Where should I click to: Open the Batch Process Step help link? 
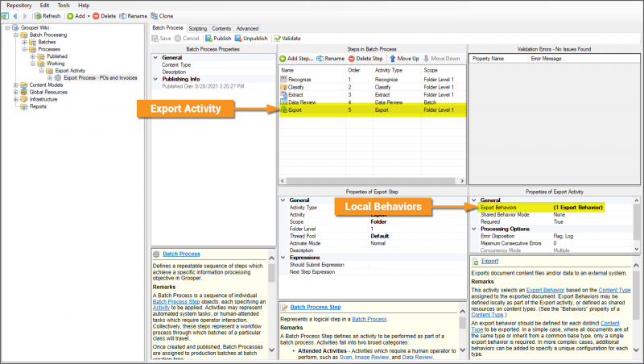(316, 308)
